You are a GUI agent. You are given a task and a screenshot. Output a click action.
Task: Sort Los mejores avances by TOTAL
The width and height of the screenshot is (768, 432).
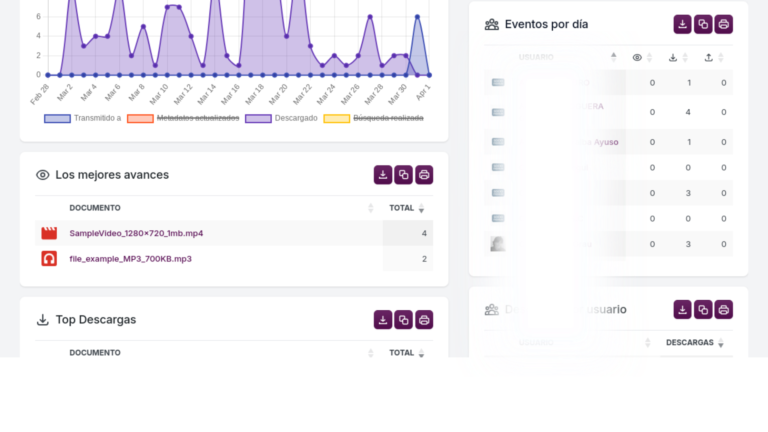(x=407, y=208)
